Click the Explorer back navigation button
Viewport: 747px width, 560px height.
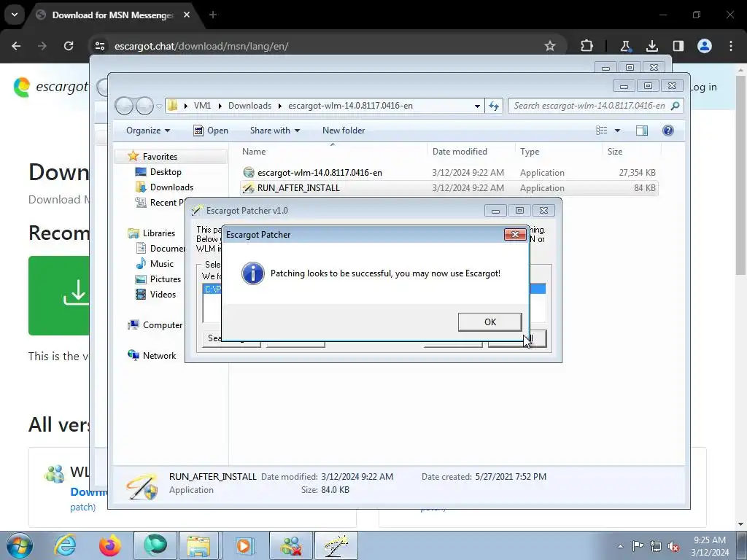[x=124, y=106]
